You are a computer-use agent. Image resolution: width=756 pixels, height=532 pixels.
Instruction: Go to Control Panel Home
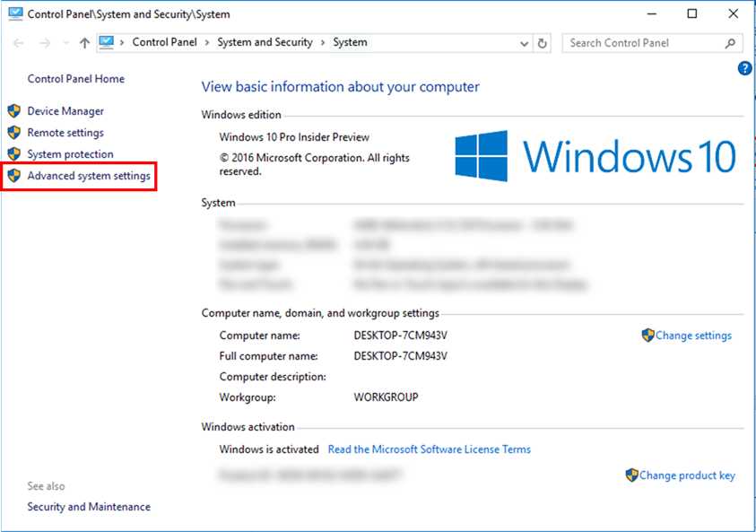tap(75, 79)
